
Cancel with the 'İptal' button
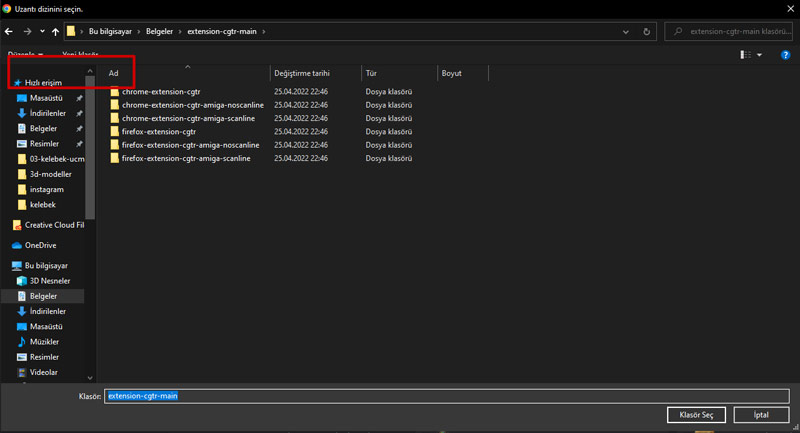(761, 415)
